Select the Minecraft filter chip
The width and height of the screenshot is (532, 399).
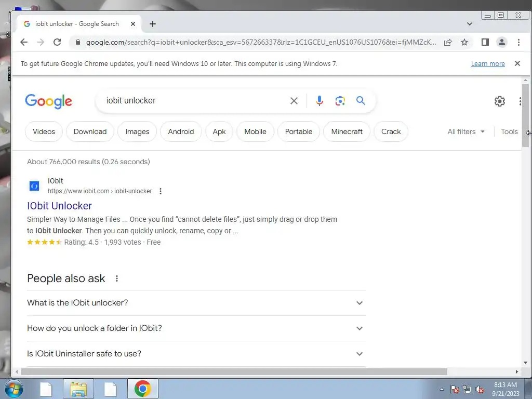(x=347, y=131)
